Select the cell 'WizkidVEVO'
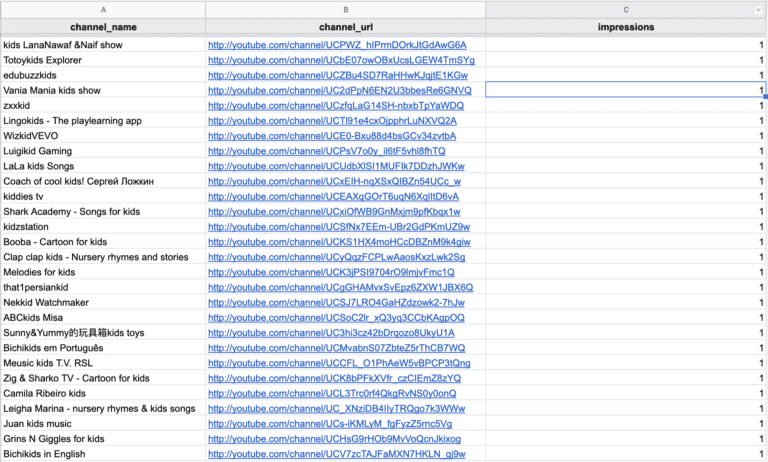Screen dimensions: 768x462 [103, 136]
